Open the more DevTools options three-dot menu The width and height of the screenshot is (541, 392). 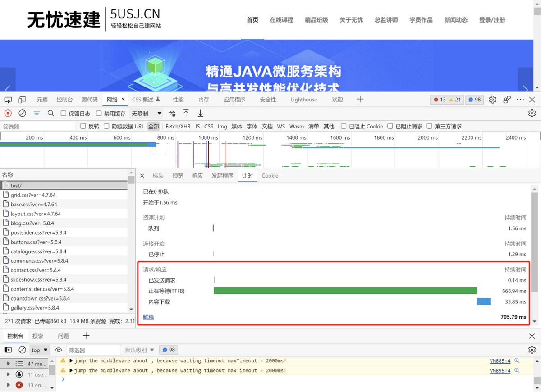[521, 100]
